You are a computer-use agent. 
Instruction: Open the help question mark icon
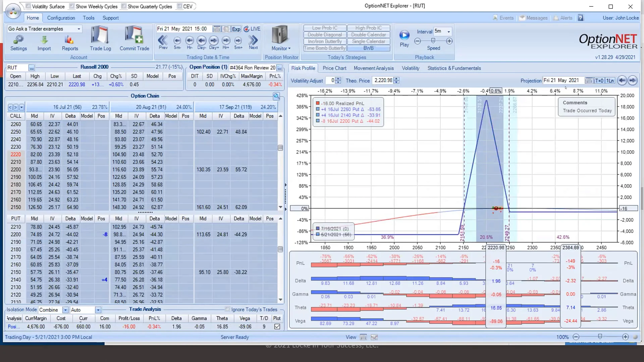(x=581, y=18)
